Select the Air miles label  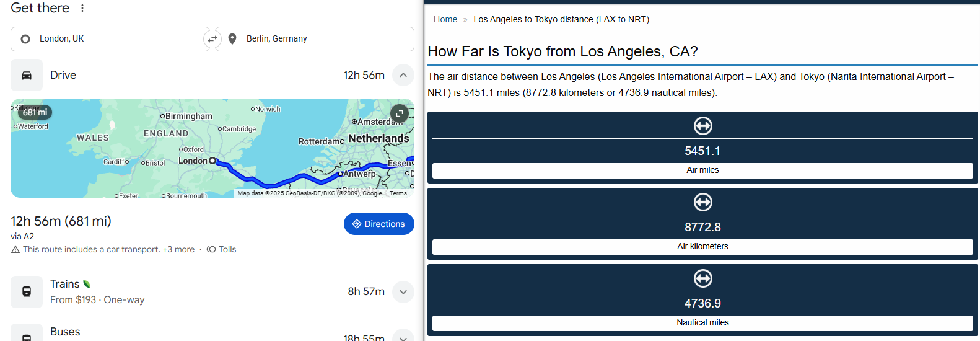(x=702, y=170)
